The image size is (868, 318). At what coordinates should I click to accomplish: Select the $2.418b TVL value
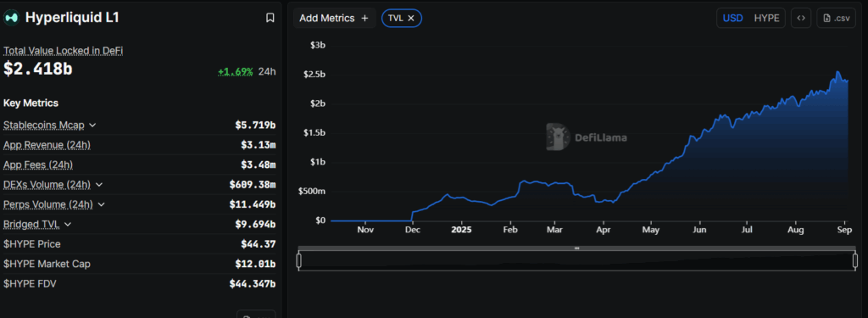click(37, 69)
